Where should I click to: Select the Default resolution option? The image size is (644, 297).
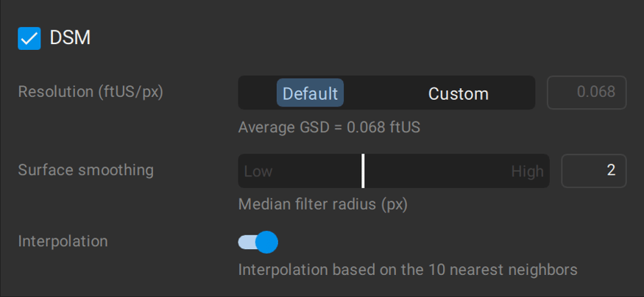[310, 93]
